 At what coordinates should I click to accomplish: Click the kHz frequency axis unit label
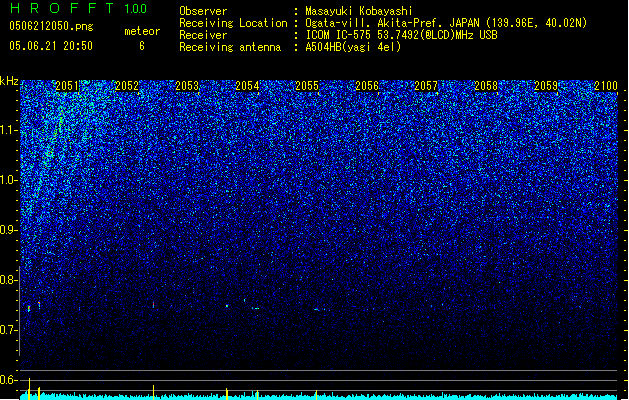9,81
